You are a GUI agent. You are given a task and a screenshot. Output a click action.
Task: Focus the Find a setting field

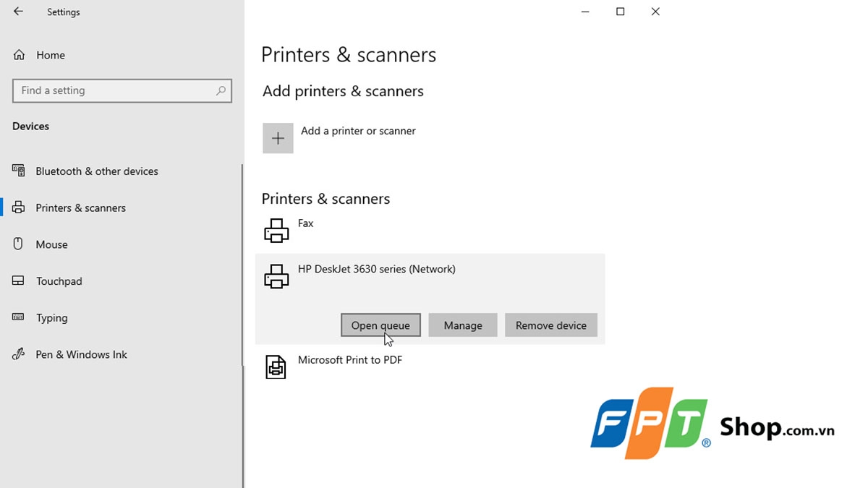(x=116, y=90)
